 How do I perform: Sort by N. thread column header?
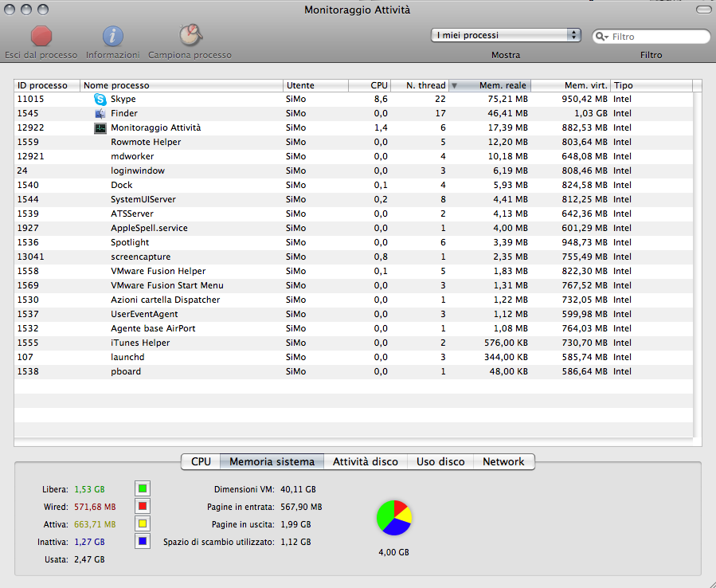tap(420, 85)
